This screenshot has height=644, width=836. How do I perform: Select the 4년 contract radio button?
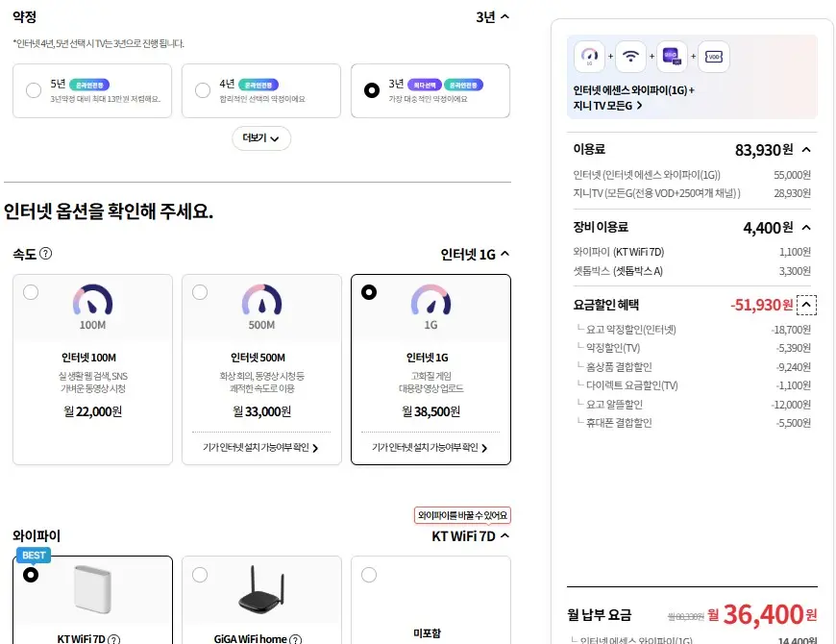click(x=203, y=90)
